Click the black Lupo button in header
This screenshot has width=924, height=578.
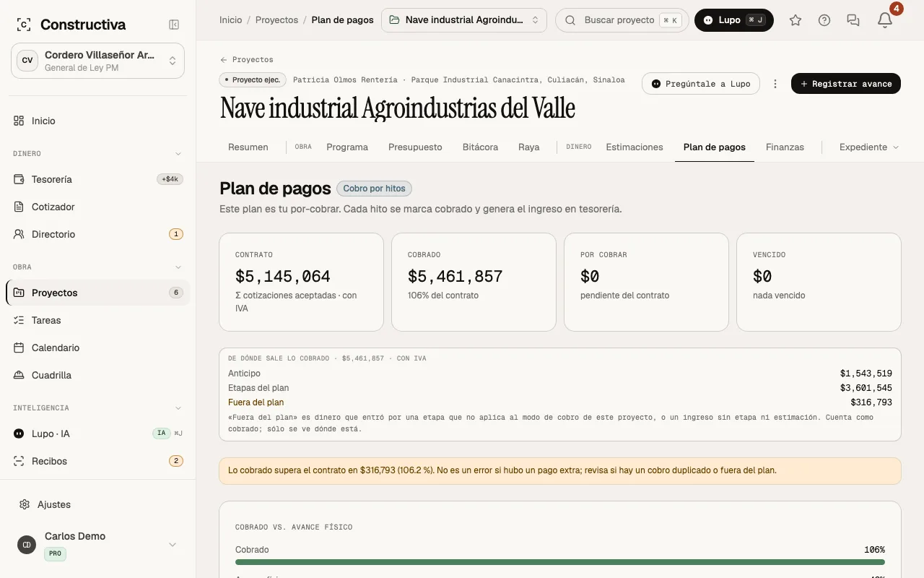(734, 20)
